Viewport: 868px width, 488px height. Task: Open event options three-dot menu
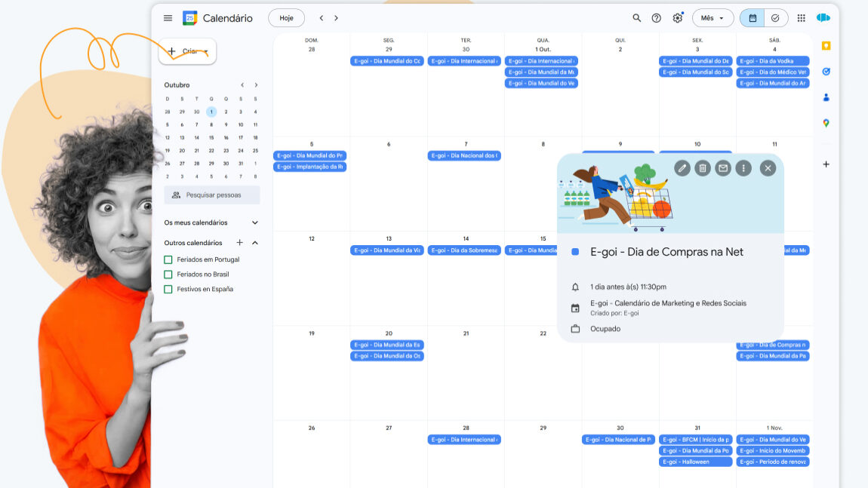(x=743, y=168)
